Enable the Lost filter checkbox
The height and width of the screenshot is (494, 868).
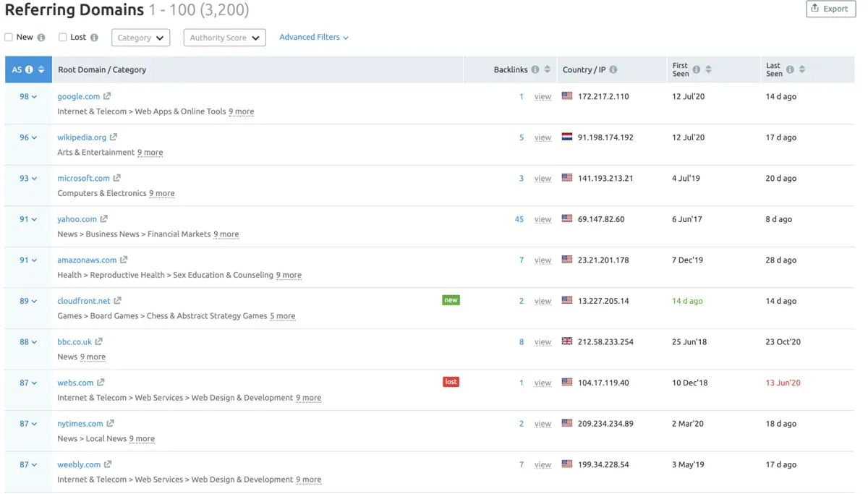coord(62,38)
